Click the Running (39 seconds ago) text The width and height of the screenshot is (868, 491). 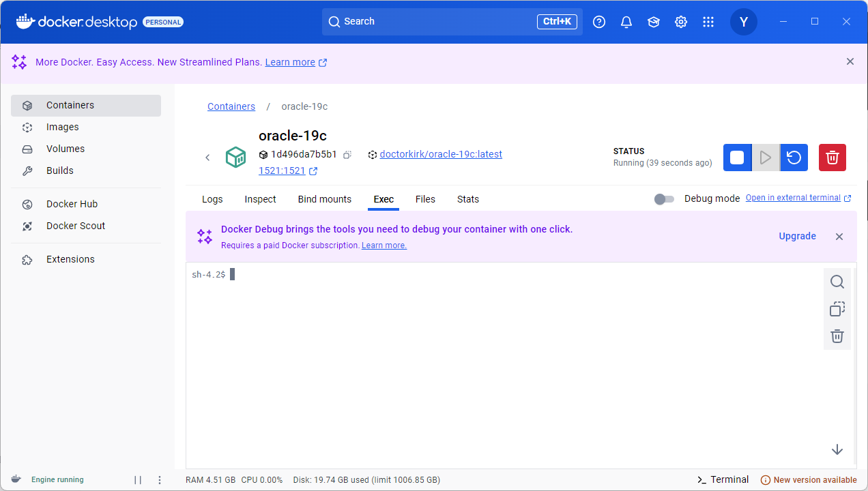pos(663,163)
